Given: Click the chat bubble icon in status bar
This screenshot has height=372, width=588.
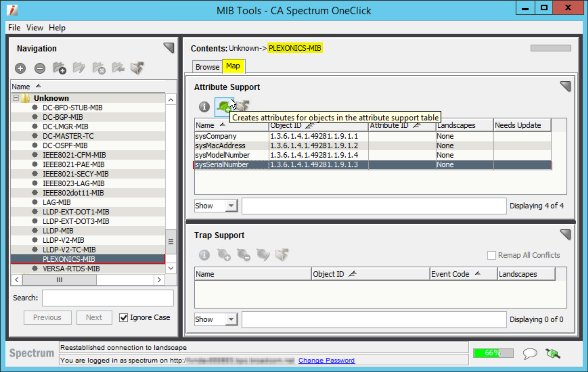Looking at the screenshot, I should (530, 353).
